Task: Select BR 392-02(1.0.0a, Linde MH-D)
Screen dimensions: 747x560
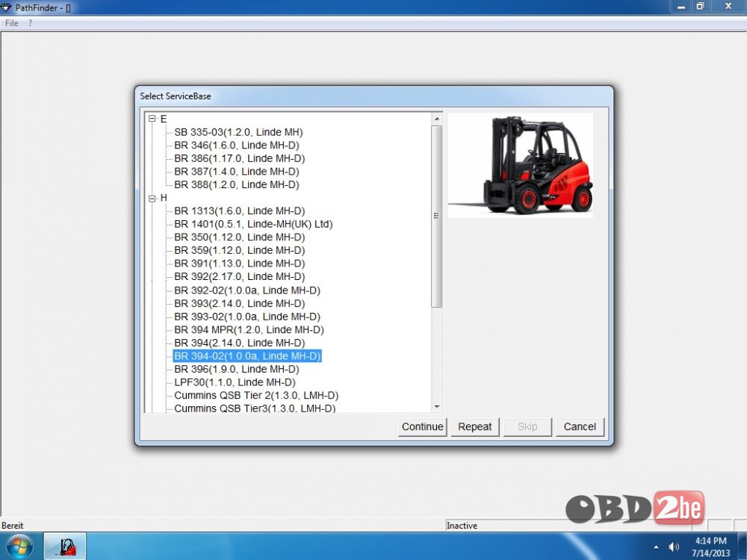Action: coord(247,290)
